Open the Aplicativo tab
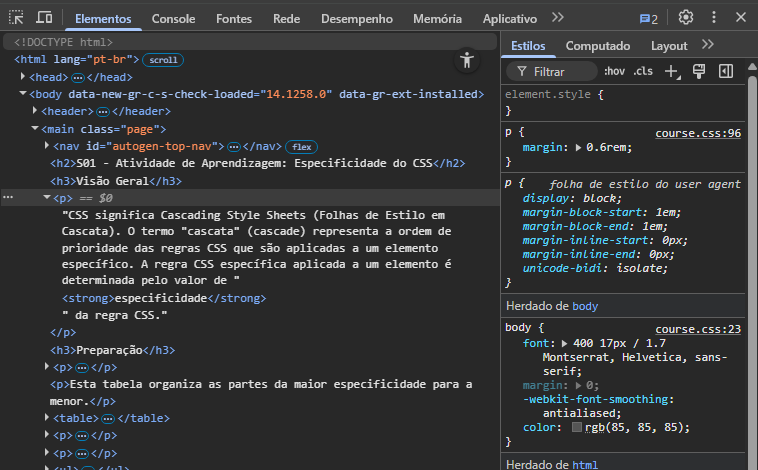 [510, 19]
